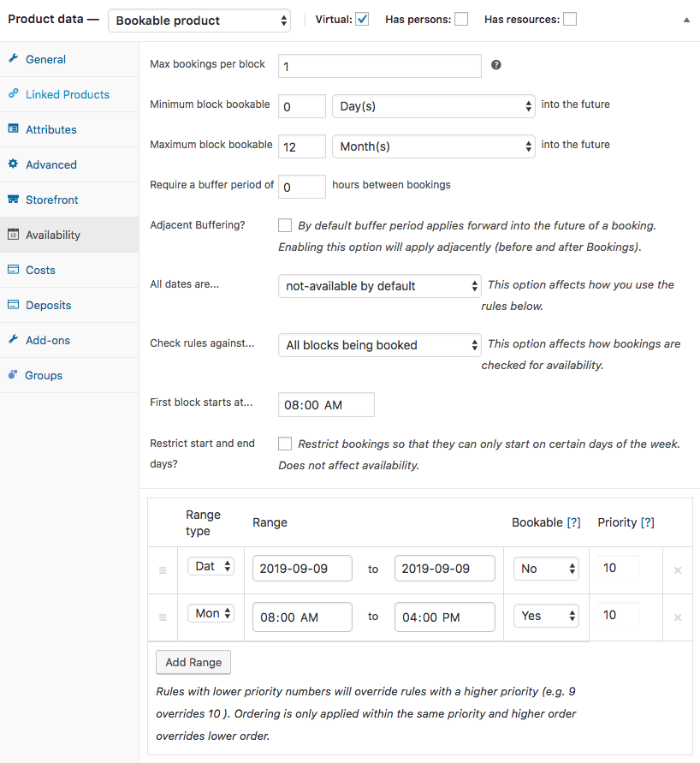Screen dimensions: 700x763
Task: Open the Dat range type dropdown
Action: pos(211,566)
